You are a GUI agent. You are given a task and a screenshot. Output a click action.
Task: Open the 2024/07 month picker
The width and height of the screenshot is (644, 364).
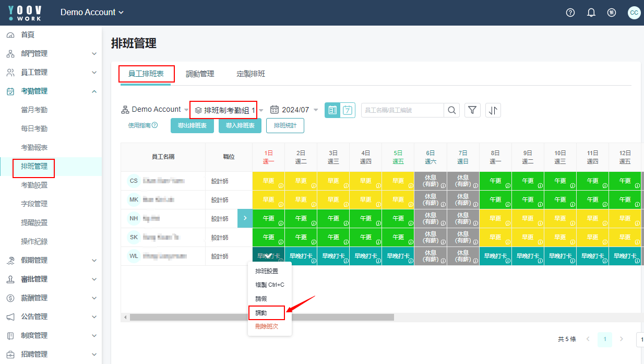pyautogui.click(x=295, y=110)
